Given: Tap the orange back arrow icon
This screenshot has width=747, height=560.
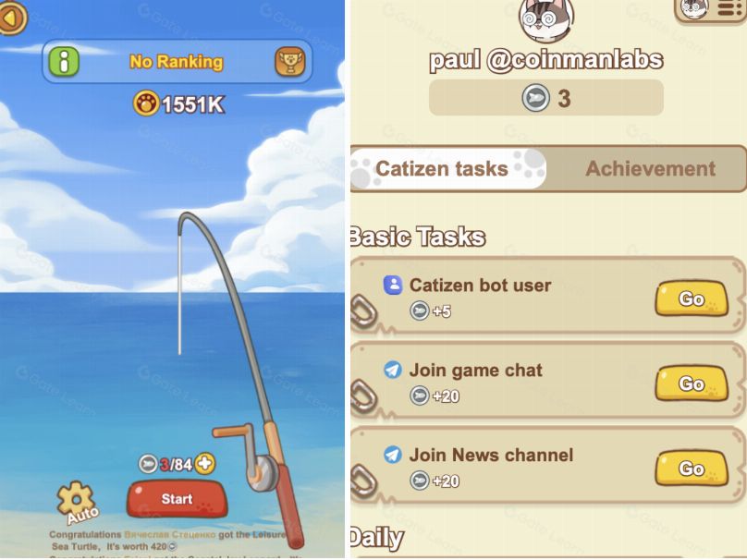Looking at the screenshot, I should [x=12, y=18].
